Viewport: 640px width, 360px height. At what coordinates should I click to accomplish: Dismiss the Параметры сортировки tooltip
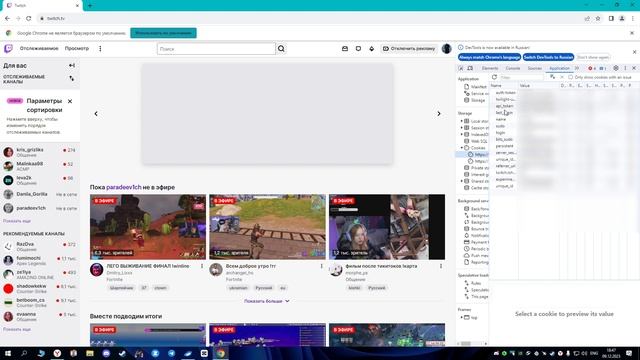click(70, 101)
